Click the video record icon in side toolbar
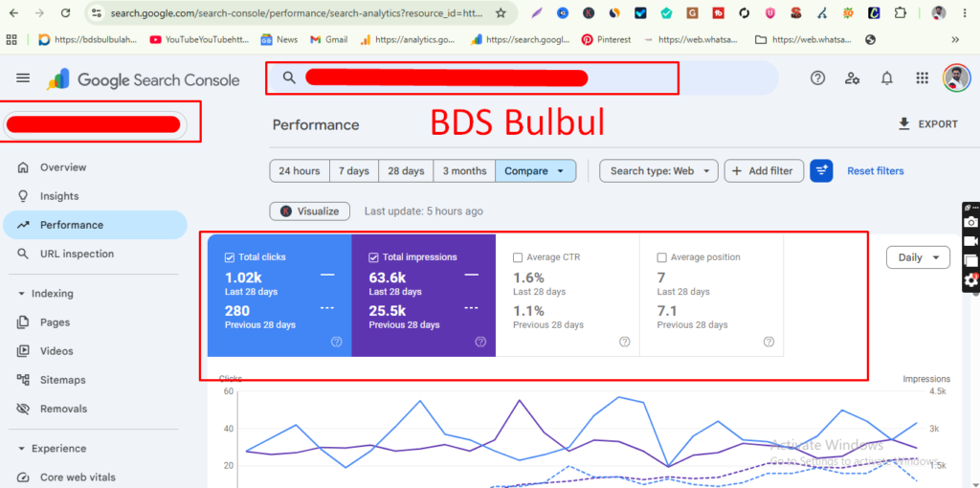The height and width of the screenshot is (488, 980). pos(970,241)
